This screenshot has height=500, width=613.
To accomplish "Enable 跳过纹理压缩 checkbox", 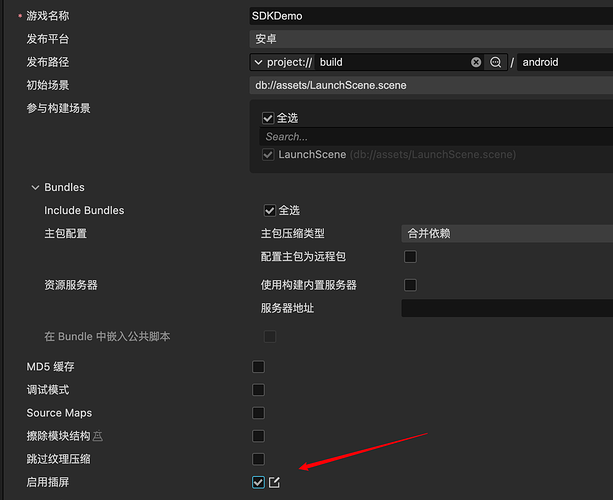I will click(258, 459).
